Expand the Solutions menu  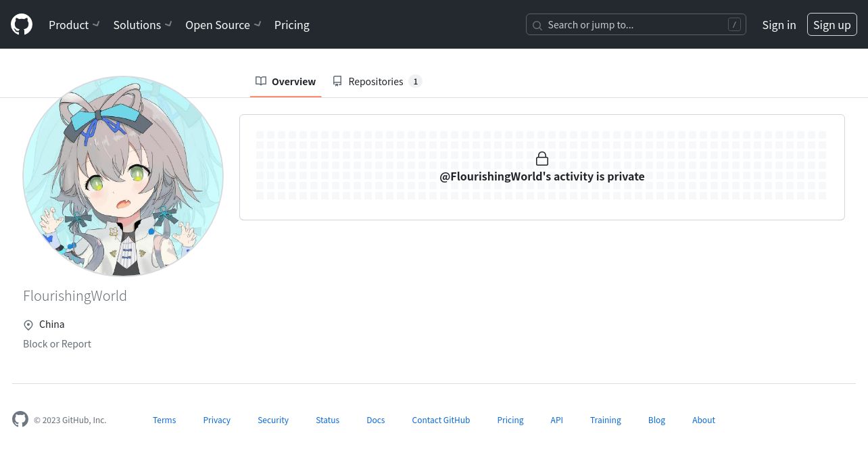[143, 25]
